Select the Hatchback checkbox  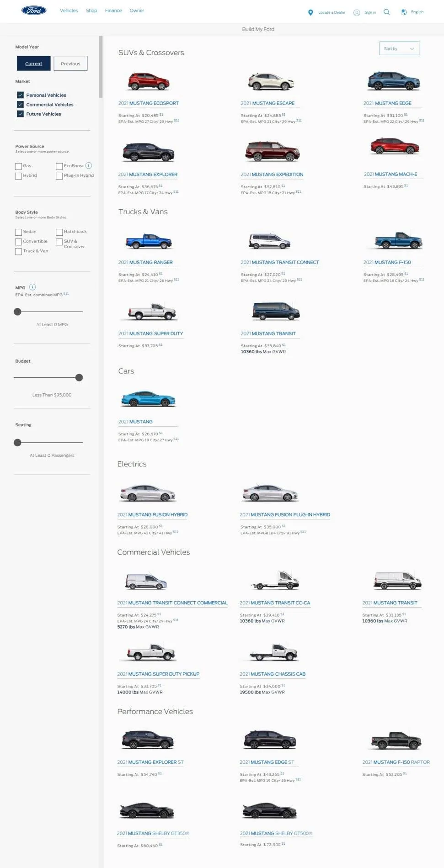pyautogui.click(x=59, y=232)
